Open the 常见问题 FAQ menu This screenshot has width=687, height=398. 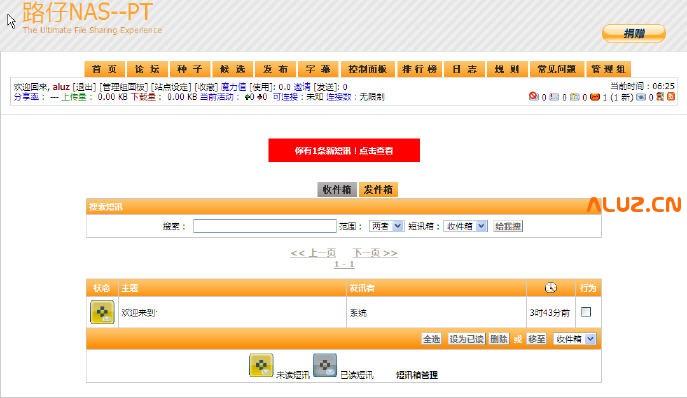pyautogui.click(x=556, y=69)
